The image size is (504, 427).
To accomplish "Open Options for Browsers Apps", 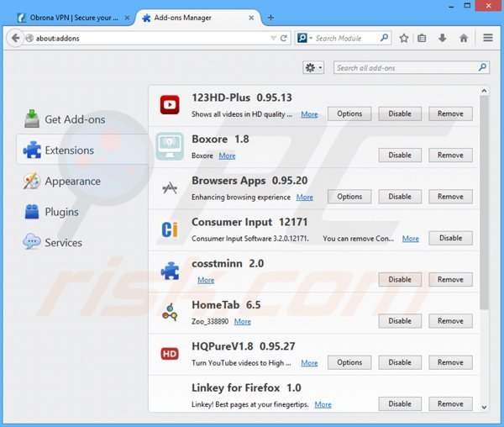I will pyautogui.click(x=349, y=197).
